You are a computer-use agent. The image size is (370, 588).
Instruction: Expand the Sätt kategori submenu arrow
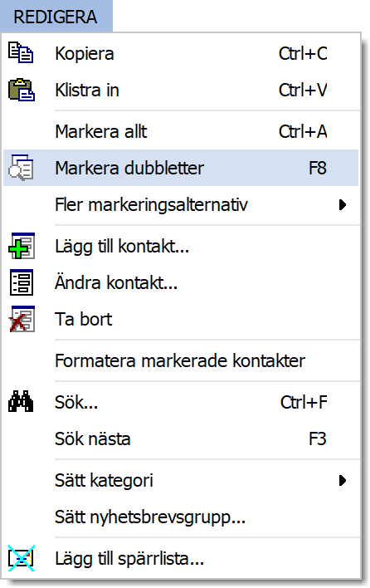(x=343, y=480)
